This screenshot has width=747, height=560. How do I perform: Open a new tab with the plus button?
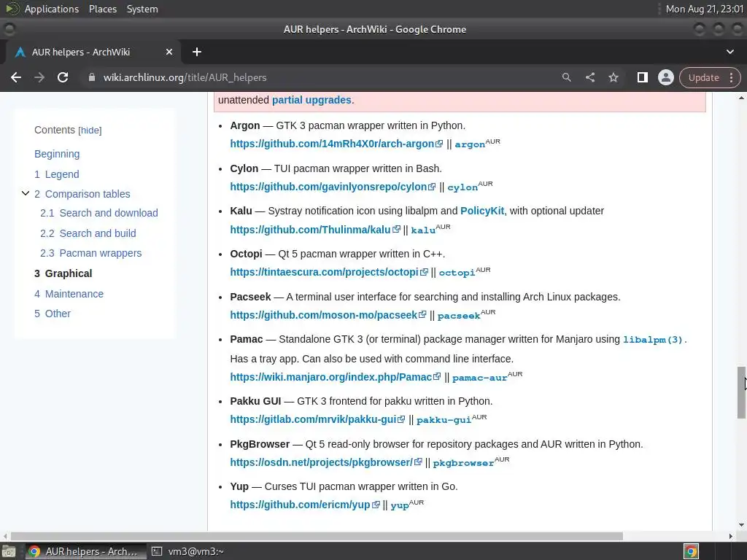click(197, 52)
